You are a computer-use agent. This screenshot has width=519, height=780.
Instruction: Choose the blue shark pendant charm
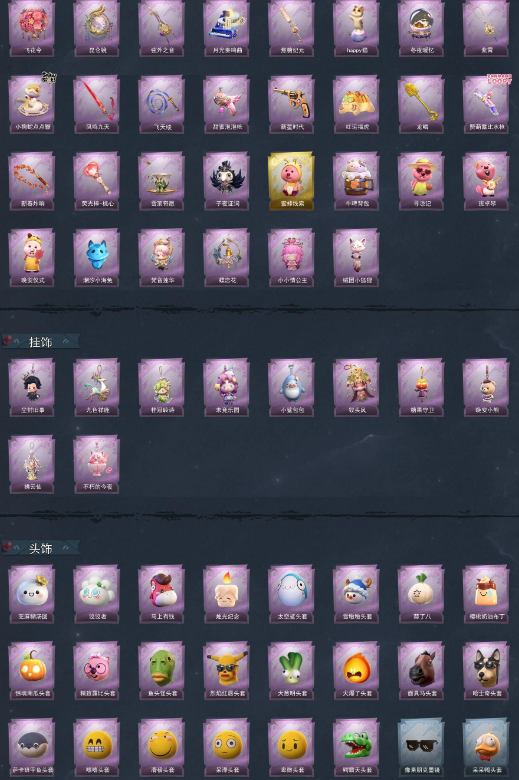[x=292, y=388]
